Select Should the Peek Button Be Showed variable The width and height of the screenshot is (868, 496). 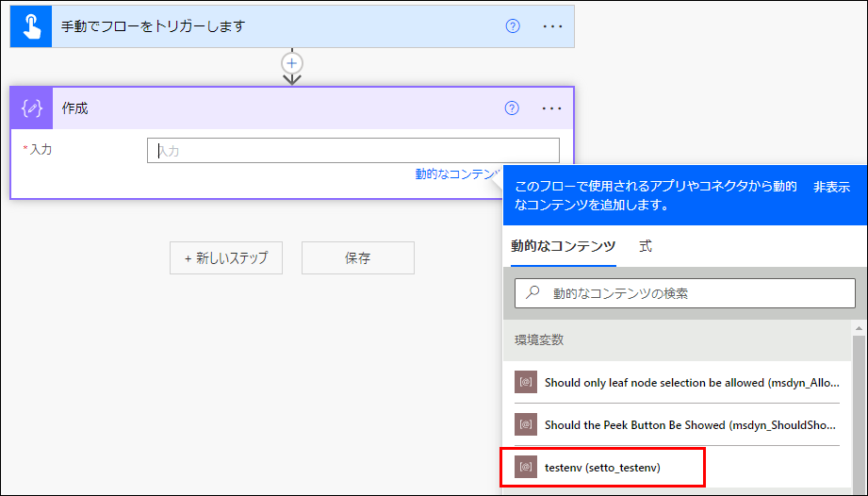[677, 424]
